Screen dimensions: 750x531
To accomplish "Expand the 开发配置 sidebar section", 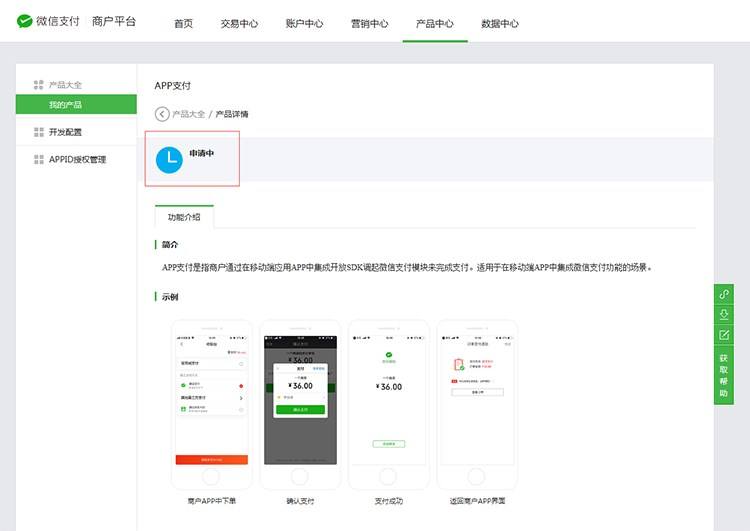I will coord(66,132).
